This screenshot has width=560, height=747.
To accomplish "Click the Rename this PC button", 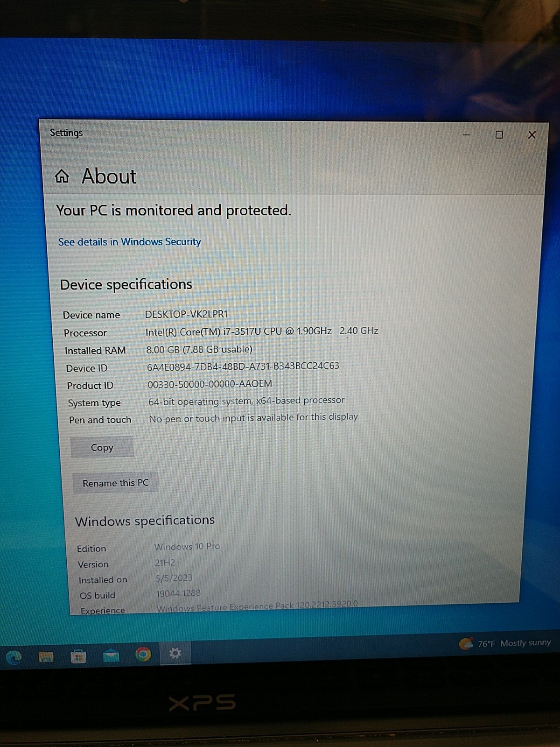I will pyautogui.click(x=115, y=483).
